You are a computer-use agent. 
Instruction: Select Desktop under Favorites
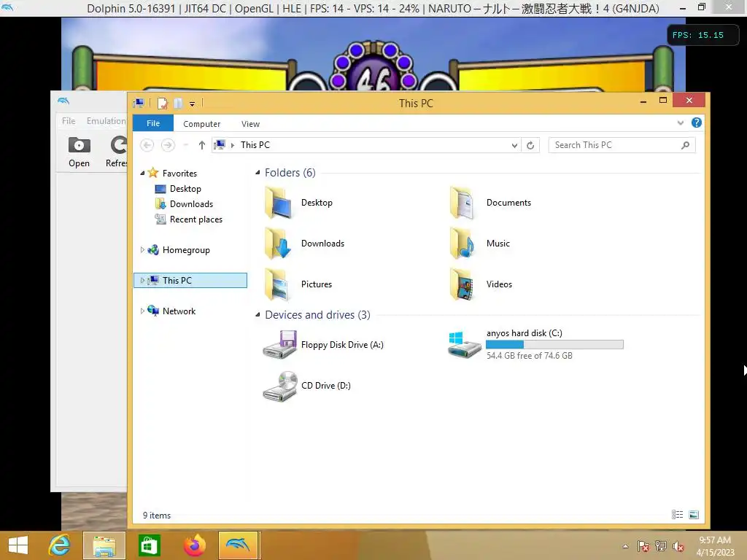185,189
